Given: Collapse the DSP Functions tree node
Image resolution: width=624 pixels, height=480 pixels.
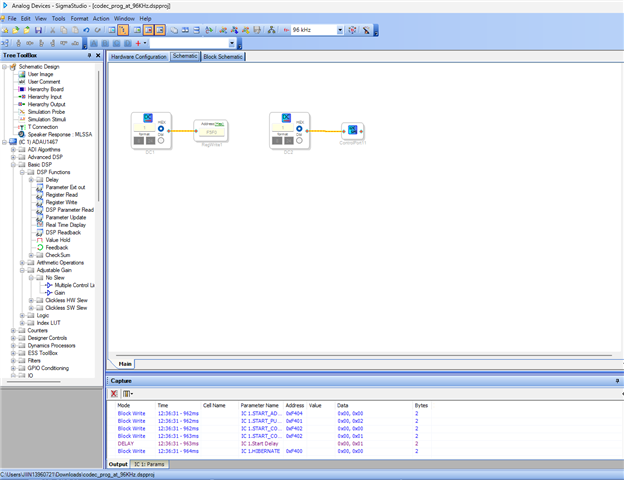Looking at the screenshot, I should coord(22,172).
